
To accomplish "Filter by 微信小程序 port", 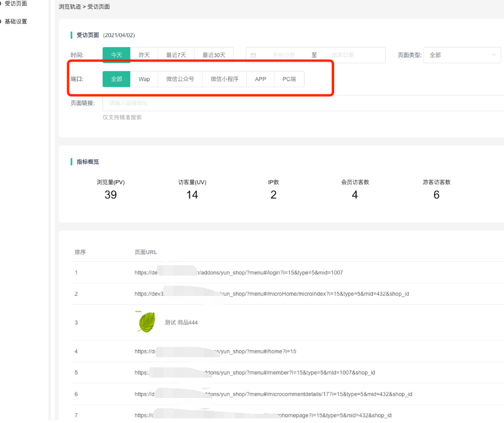I will (x=224, y=79).
